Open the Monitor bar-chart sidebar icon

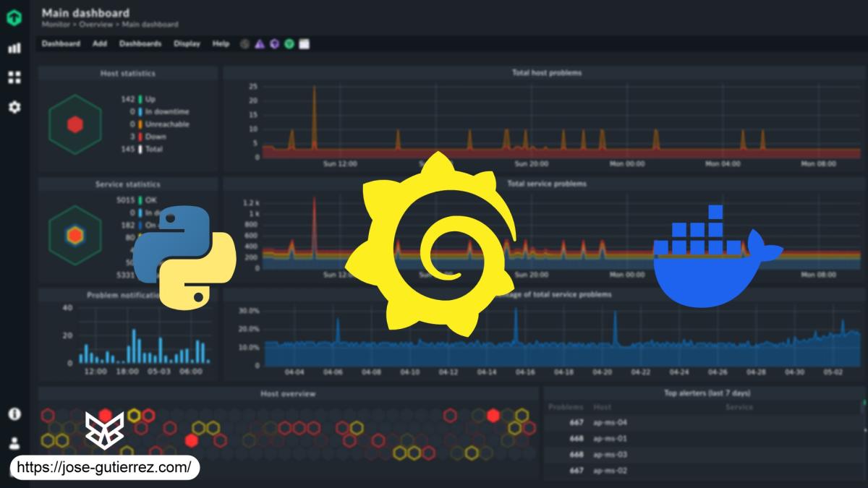pos(14,48)
